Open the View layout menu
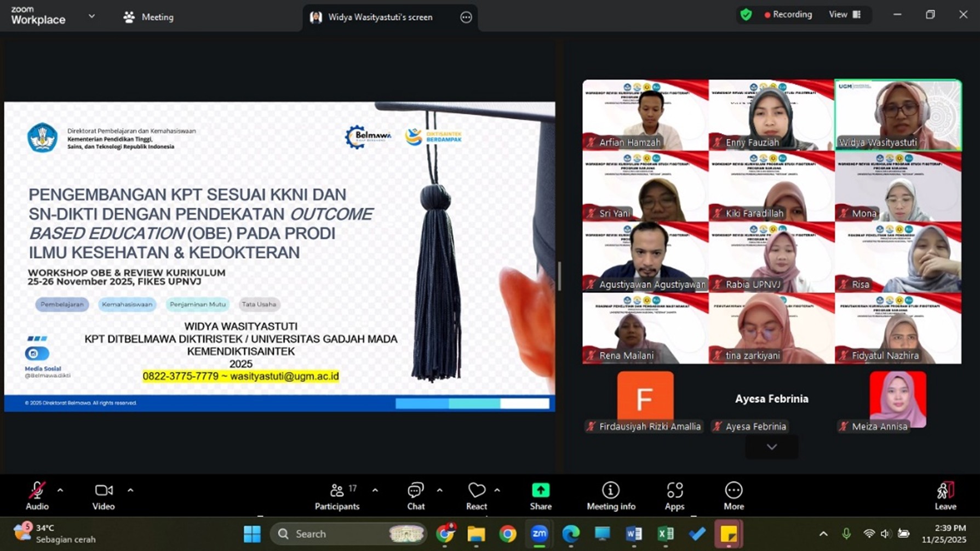 pos(844,15)
